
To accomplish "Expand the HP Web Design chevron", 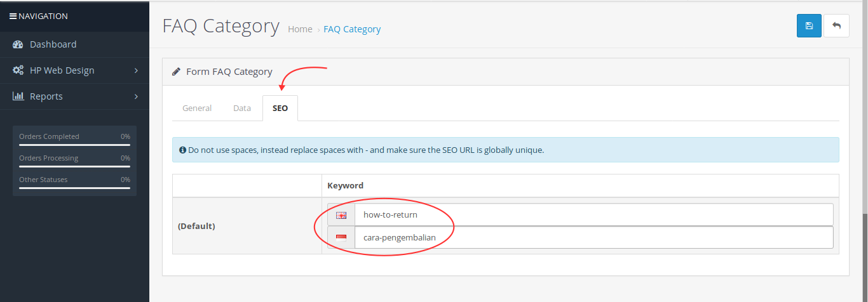I will tap(136, 70).
